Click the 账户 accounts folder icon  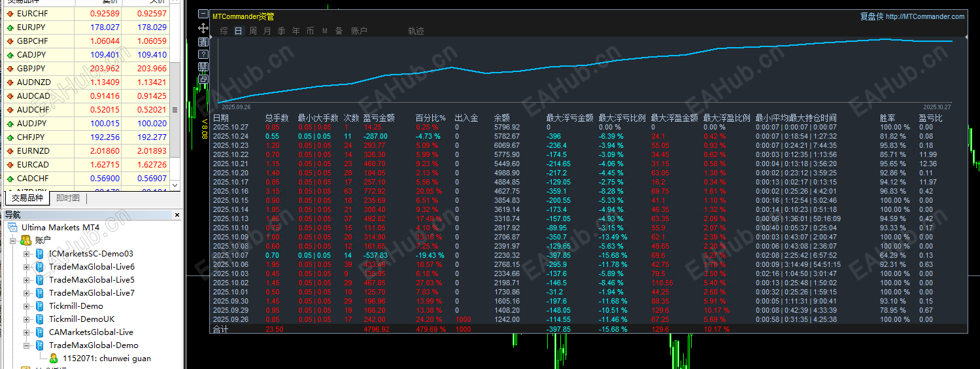tap(26, 241)
